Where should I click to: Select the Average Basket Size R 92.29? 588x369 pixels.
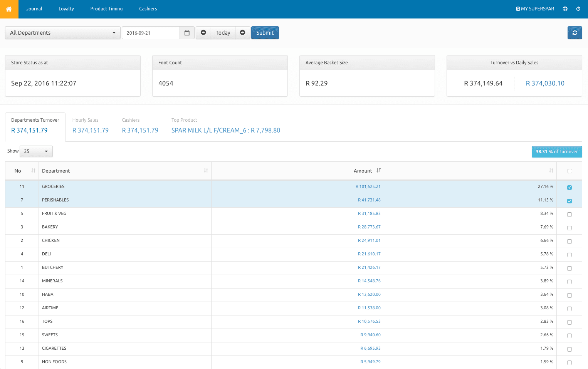click(316, 83)
